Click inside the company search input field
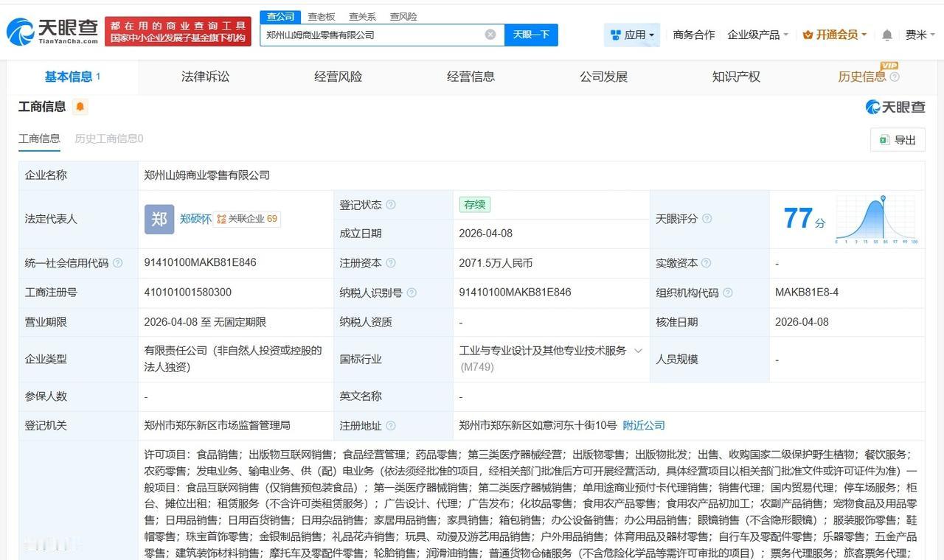Screen dimensions: 944x560 tap(369, 34)
